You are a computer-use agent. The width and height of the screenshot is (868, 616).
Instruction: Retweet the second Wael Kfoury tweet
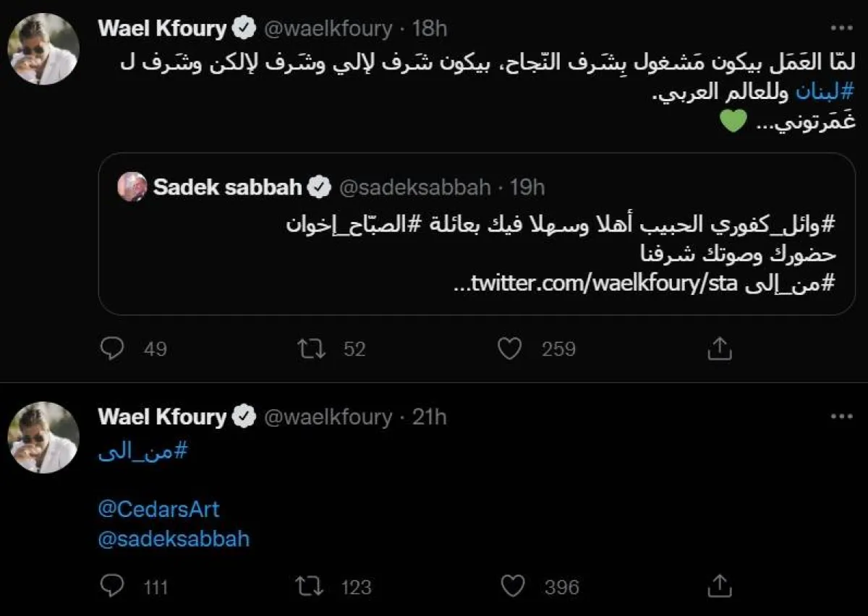(311, 586)
